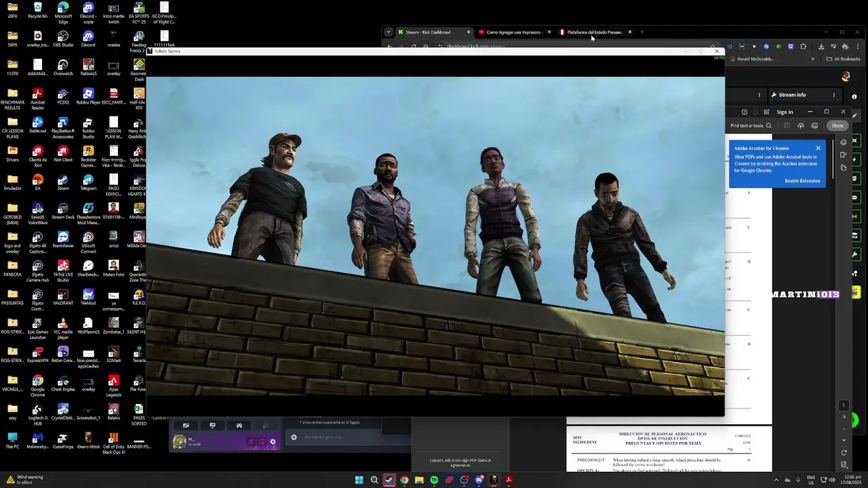Open a new Chrome tab
This screenshot has width=868, height=488.
click(642, 32)
